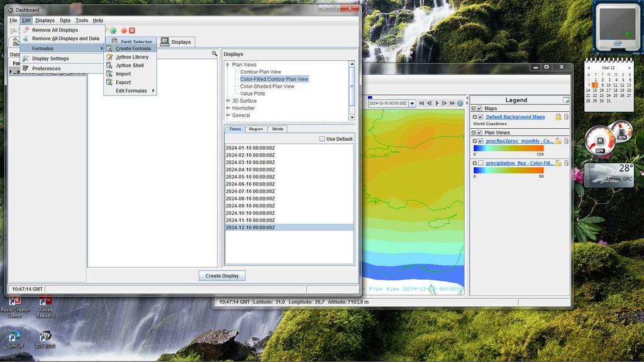The height and width of the screenshot is (362, 644).
Task: Launch SyncUP desktop shortcut
Action: click(x=15, y=339)
